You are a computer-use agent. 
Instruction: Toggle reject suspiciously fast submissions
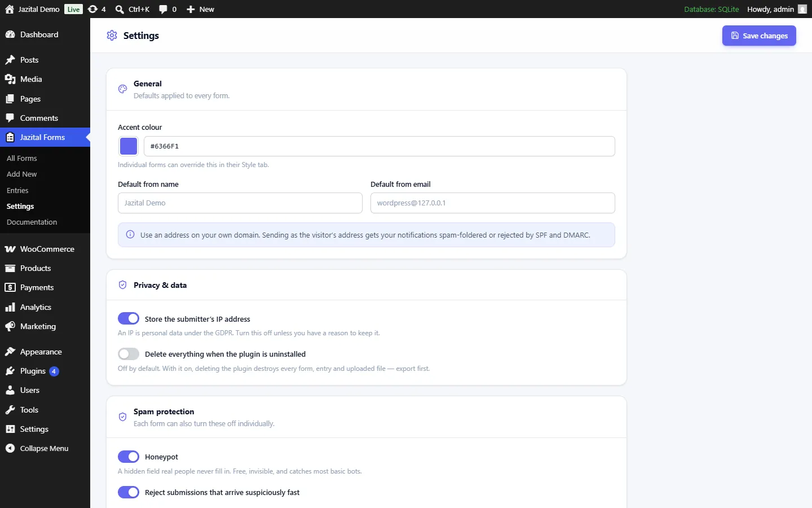coord(129,492)
